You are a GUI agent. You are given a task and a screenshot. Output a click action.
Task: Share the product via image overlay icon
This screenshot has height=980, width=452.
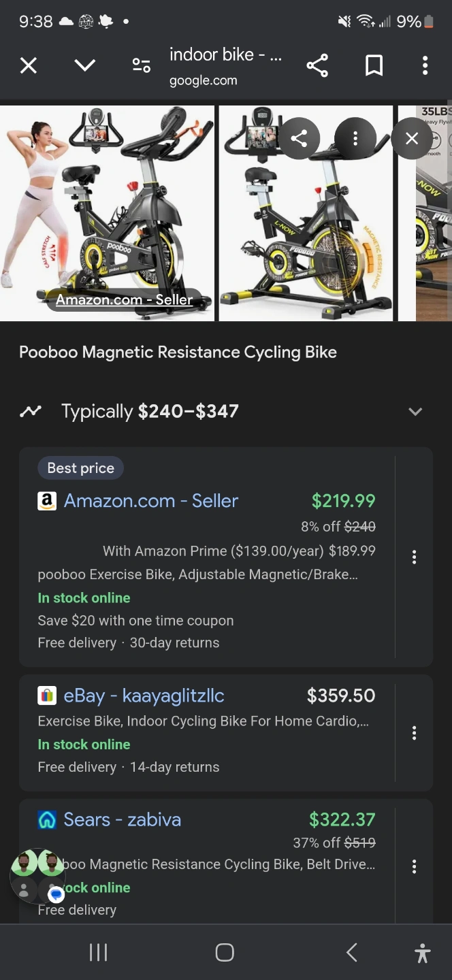click(x=299, y=139)
